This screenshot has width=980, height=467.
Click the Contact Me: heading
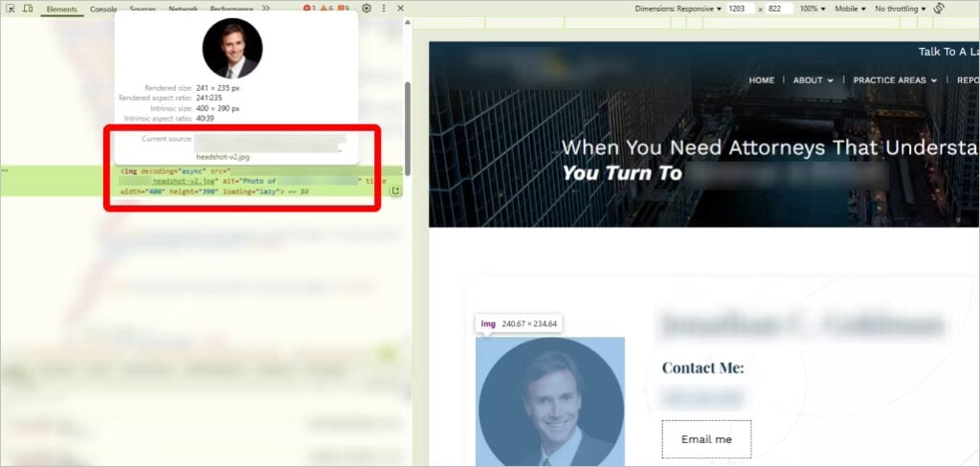[702, 367]
